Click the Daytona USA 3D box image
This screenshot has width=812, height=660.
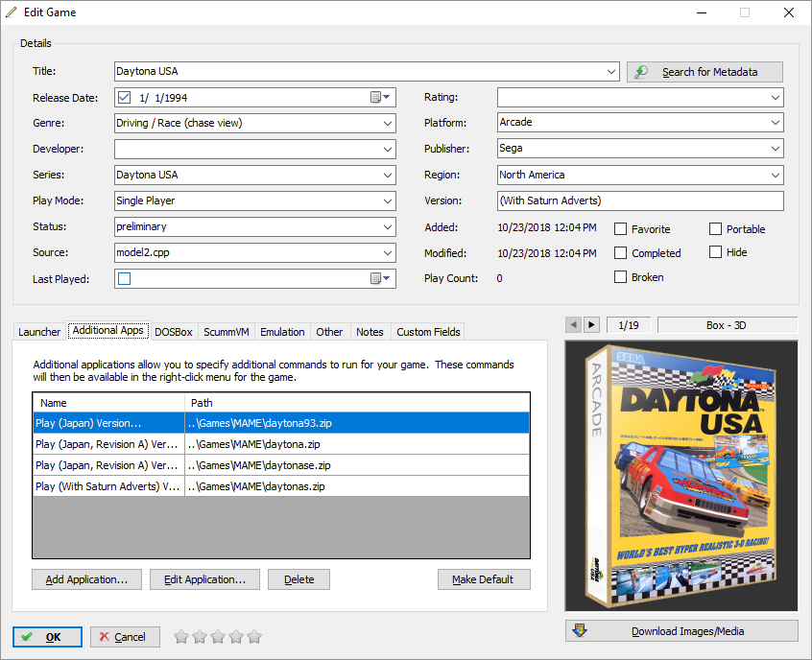(681, 475)
